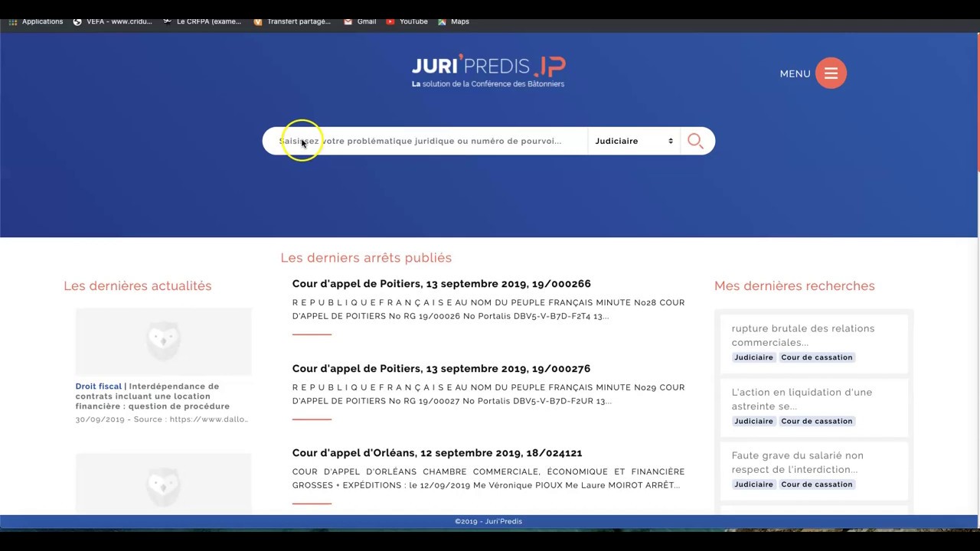This screenshot has height=551, width=980.
Task: Click the 'Mes dernières recherches' heading
Action: click(x=795, y=285)
